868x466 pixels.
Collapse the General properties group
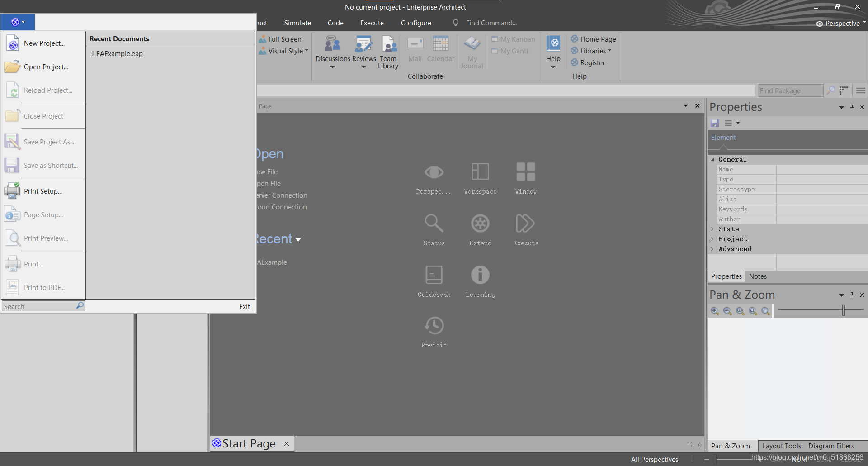[x=712, y=159]
